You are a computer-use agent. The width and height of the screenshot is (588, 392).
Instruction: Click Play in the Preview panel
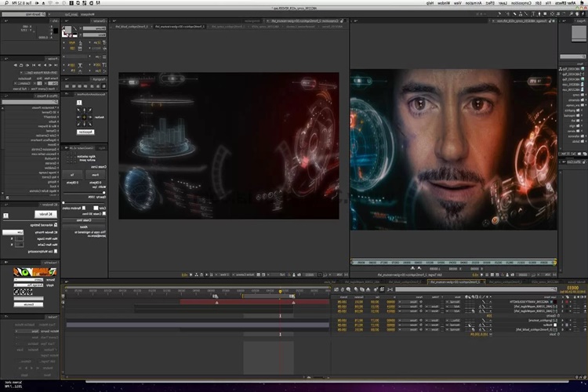tap(45, 65)
